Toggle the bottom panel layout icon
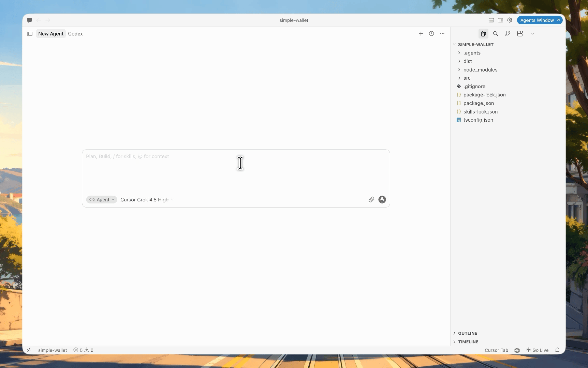The height and width of the screenshot is (368, 588). pyautogui.click(x=491, y=20)
